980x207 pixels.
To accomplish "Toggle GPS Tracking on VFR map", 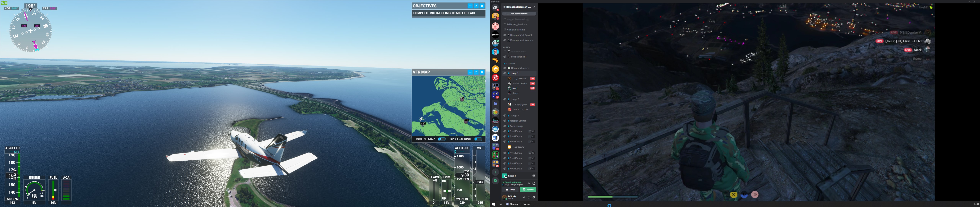I will pos(478,139).
